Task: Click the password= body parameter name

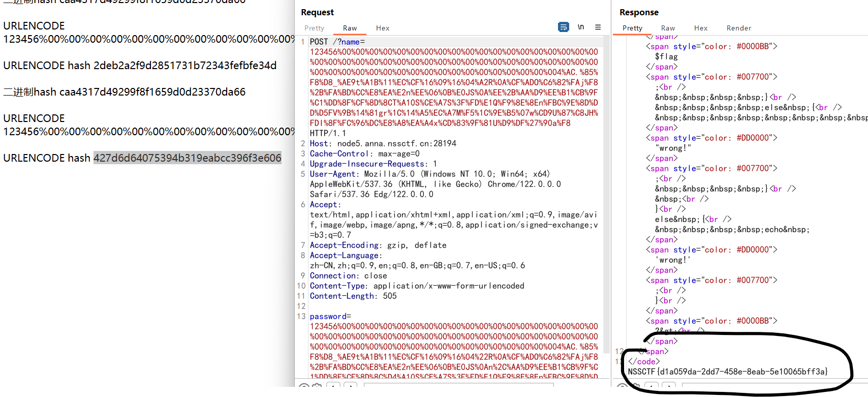Action: point(330,316)
